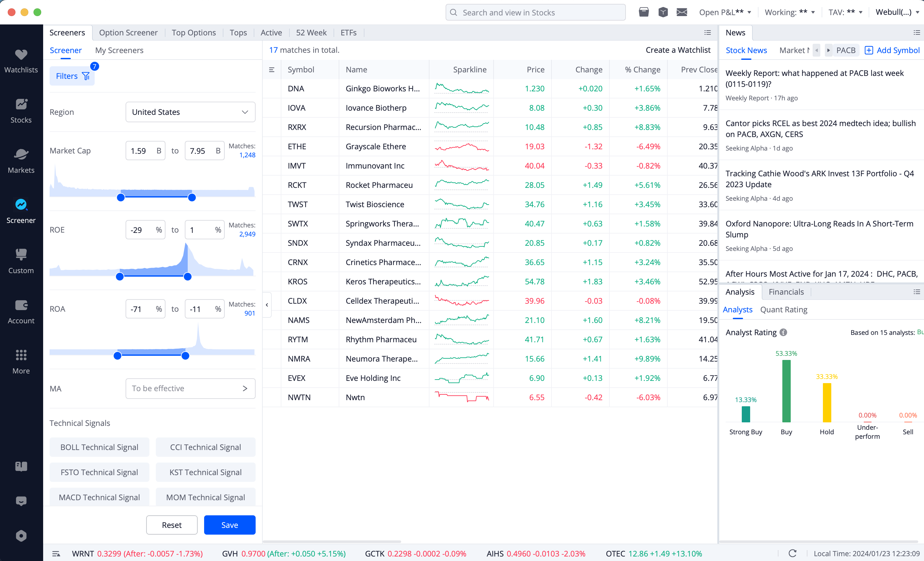Click the search magnifier icon
Screen dimensions: 924x561
(453, 12)
